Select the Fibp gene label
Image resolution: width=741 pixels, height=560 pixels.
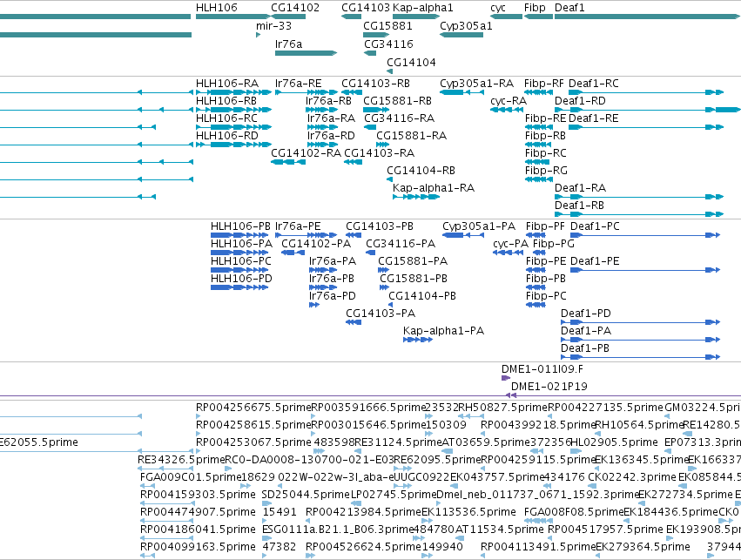tap(535, 8)
